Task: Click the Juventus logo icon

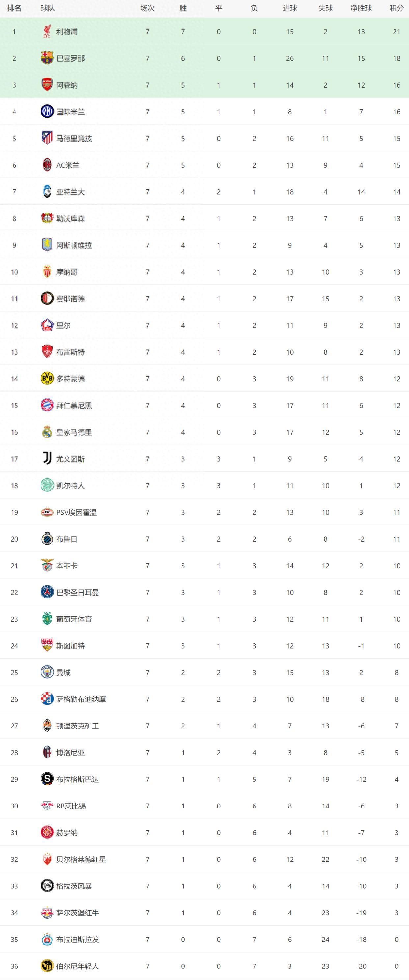Action: [47, 459]
